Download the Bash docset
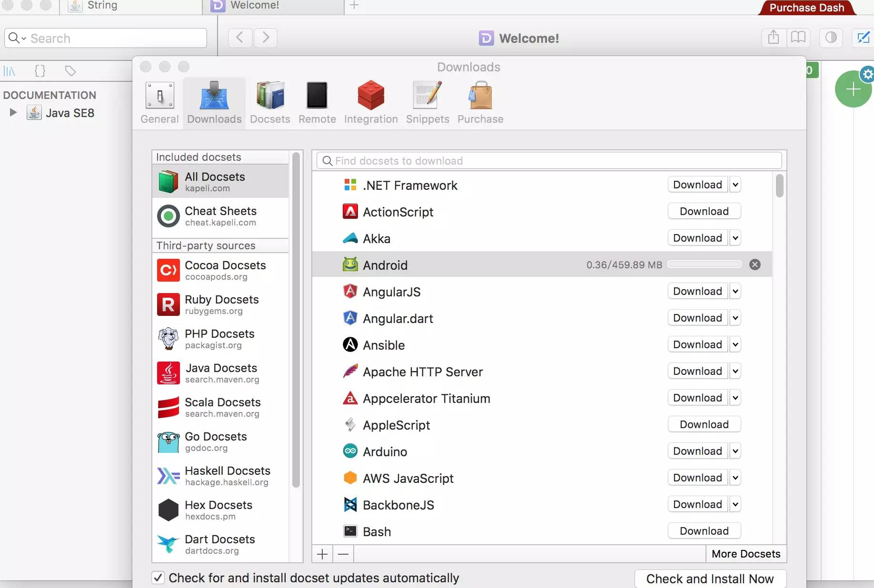 pyautogui.click(x=704, y=531)
